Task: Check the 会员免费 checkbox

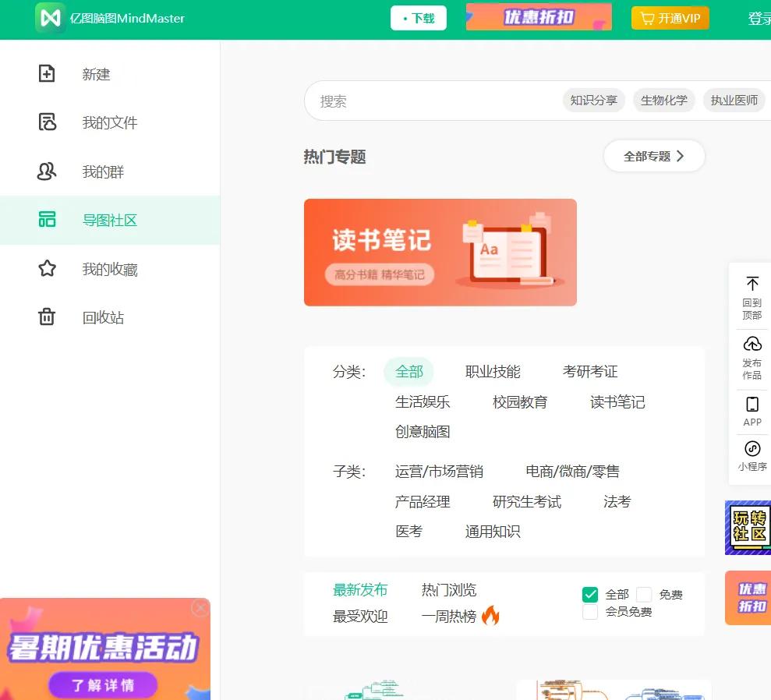Action: 590,612
